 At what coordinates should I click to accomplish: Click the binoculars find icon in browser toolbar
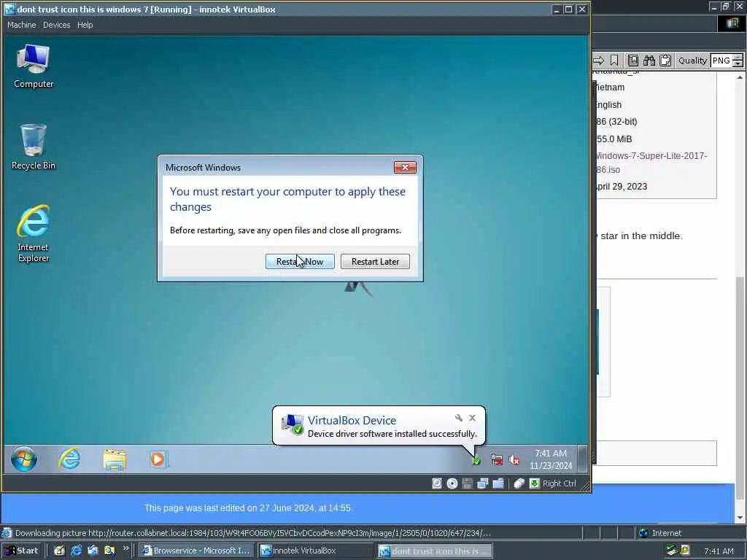(649, 61)
